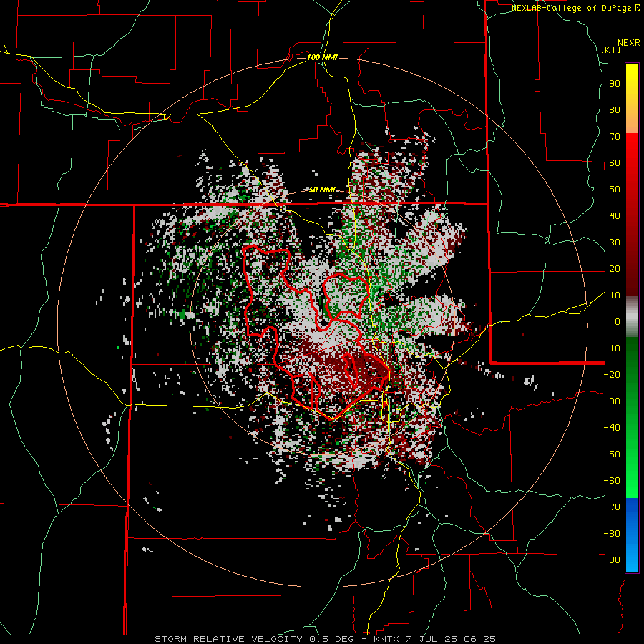Select the positive "40" velocity scale label
The width and height of the screenshot is (644, 644).
pos(615,216)
